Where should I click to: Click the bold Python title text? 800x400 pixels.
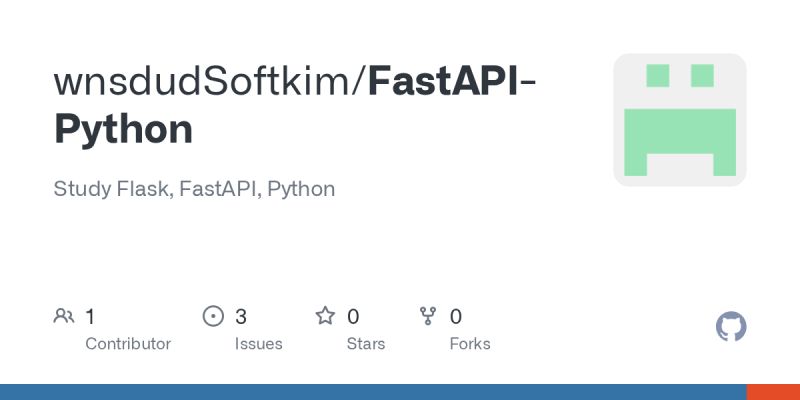point(123,130)
